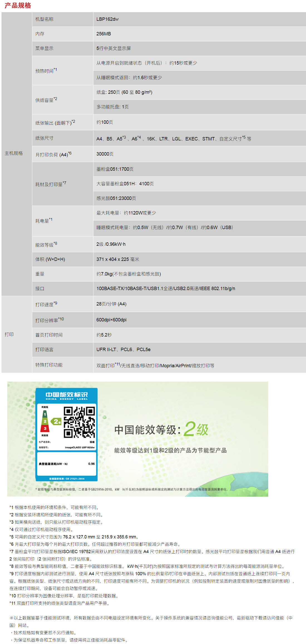306x644 pixels.
Task: Click the QR code on energy label
Action: tap(79, 422)
